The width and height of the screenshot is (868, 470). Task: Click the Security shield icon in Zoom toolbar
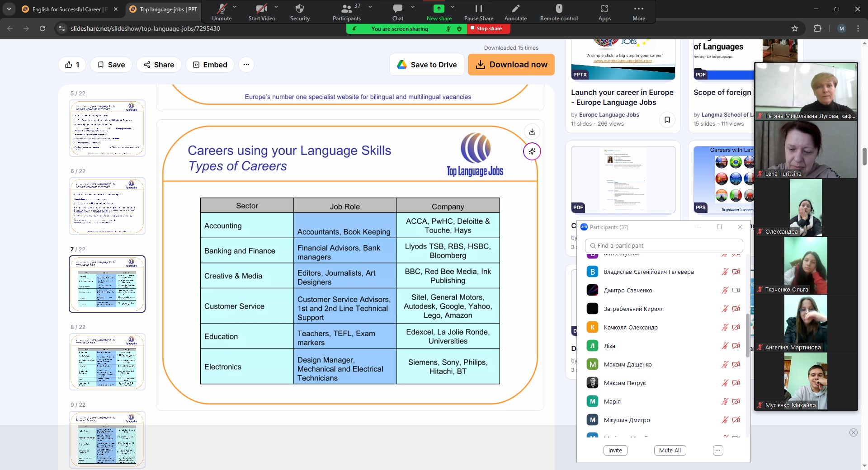[x=299, y=9]
